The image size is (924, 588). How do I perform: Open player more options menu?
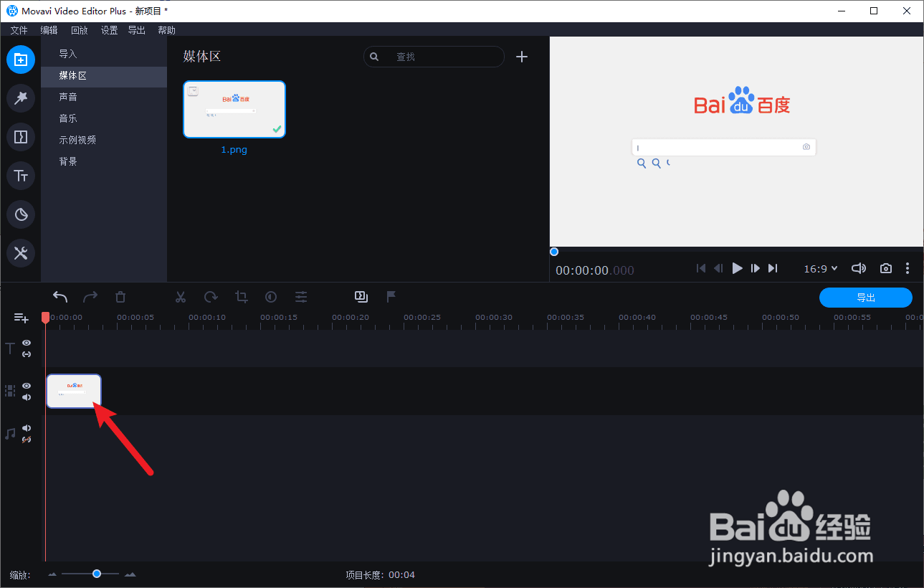908,268
